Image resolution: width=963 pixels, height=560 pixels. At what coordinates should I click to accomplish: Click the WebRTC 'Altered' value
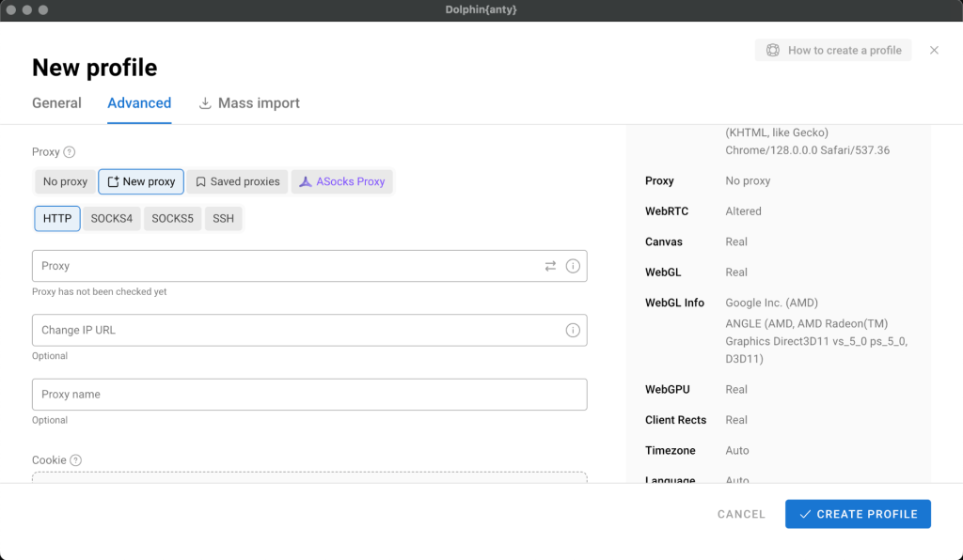(x=743, y=211)
